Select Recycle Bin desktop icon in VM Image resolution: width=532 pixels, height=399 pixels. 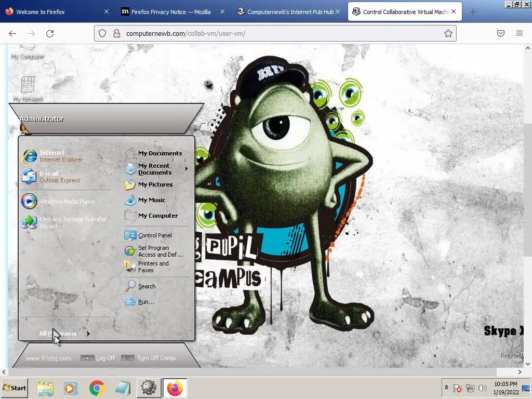[x=512, y=348]
